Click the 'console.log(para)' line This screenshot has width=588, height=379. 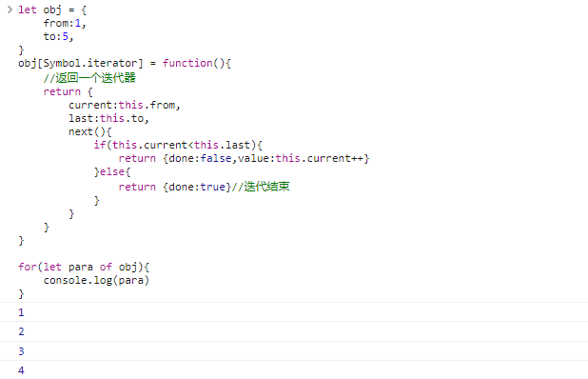tap(96, 280)
